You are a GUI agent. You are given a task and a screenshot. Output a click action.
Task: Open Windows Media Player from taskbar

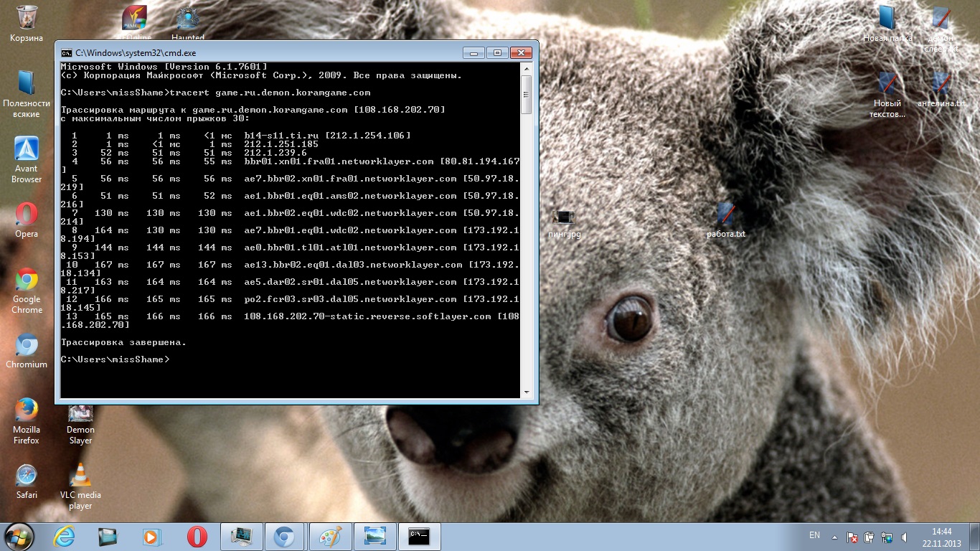tap(151, 537)
